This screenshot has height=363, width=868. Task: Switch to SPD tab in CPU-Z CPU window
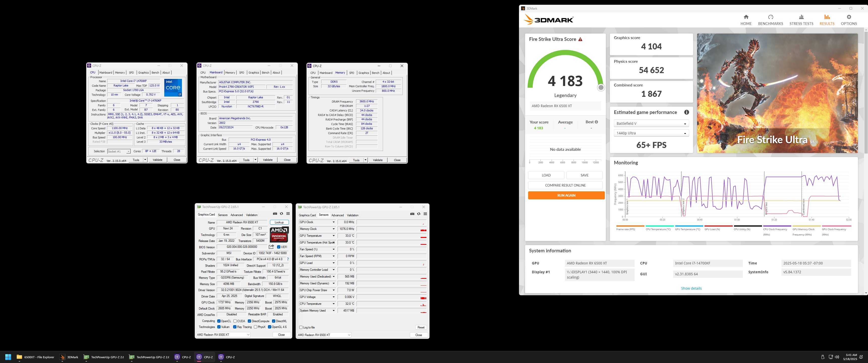click(131, 73)
